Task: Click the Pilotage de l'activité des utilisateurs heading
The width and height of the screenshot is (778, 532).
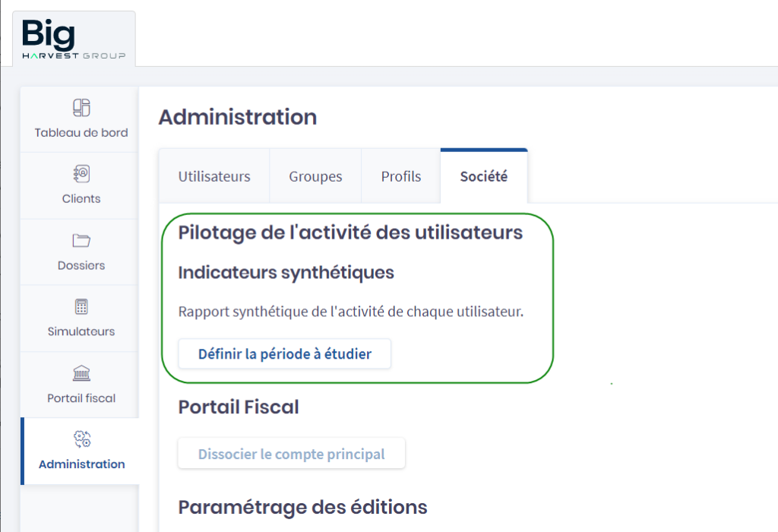Action: (350, 233)
